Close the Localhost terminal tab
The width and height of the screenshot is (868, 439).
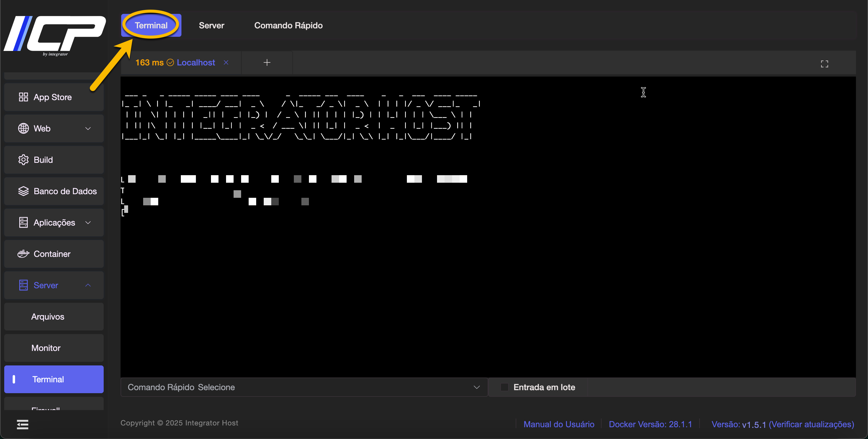click(226, 63)
